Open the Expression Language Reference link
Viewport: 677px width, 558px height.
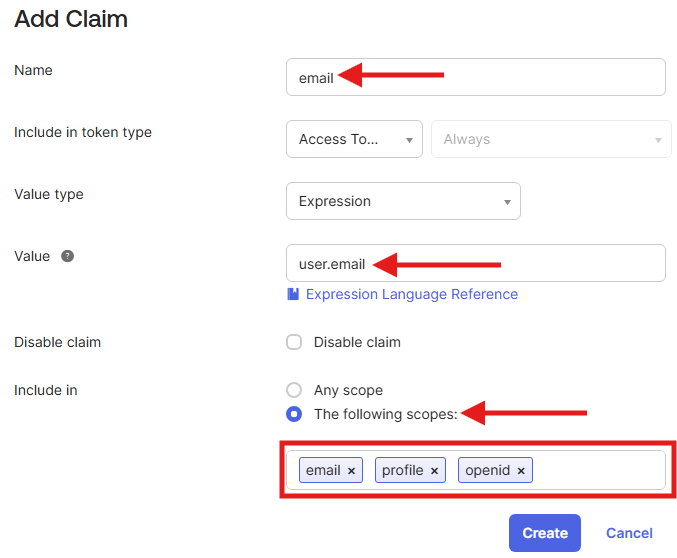click(411, 294)
